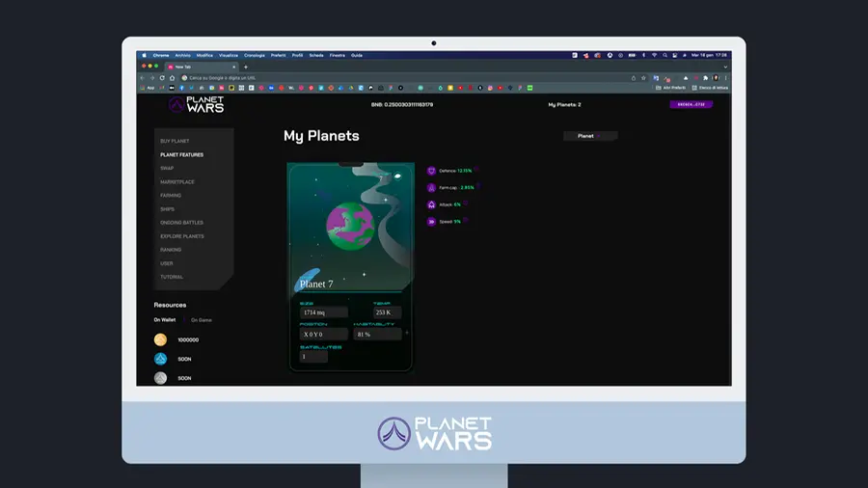Open User in the sidebar
Image resolution: width=868 pixels, height=488 pixels.
[167, 263]
